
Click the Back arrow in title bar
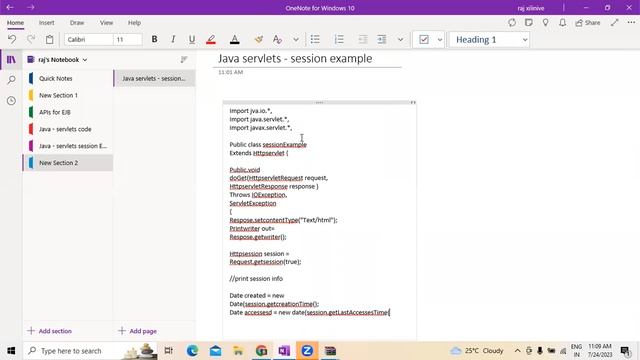[10, 7]
